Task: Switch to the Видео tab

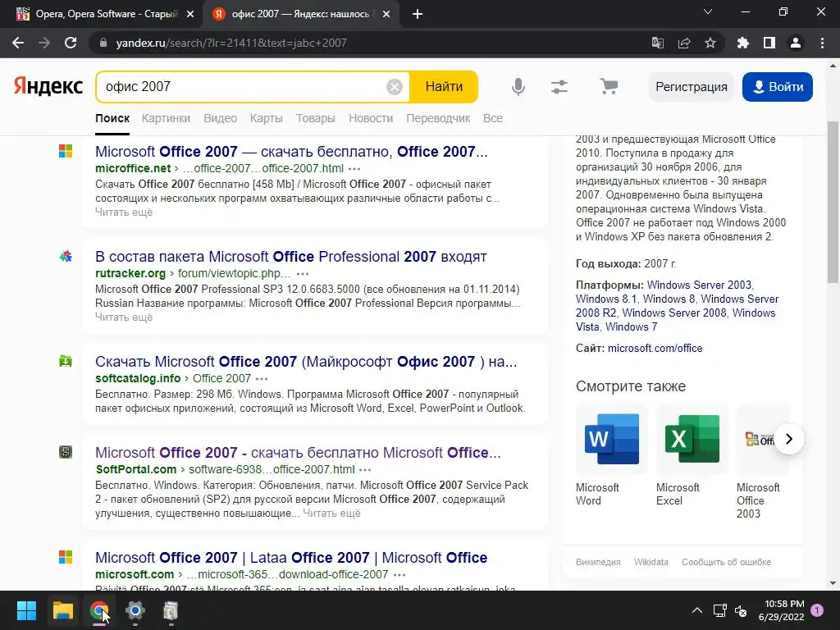Action: click(x=220, y=118)
